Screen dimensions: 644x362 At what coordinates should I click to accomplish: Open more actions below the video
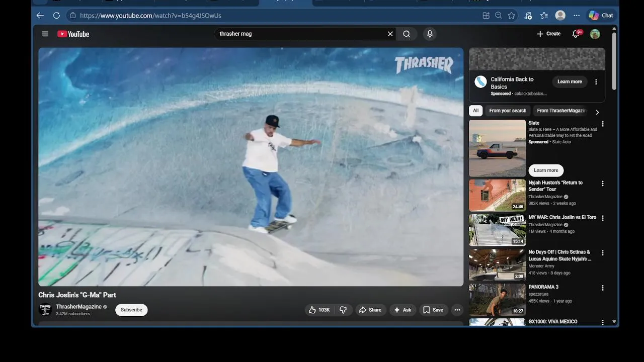(457, 310)
